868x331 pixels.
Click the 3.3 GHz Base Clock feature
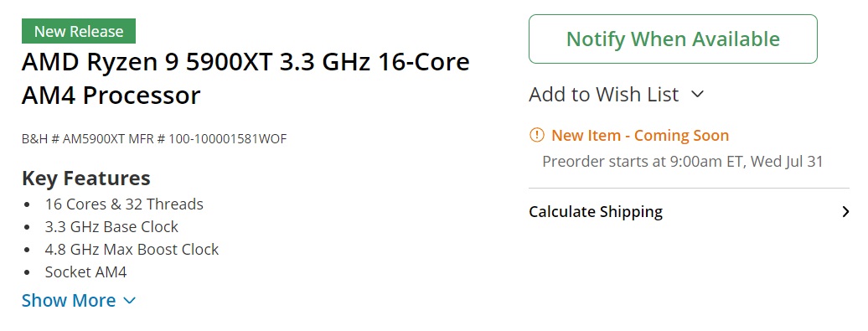[111, 227]
